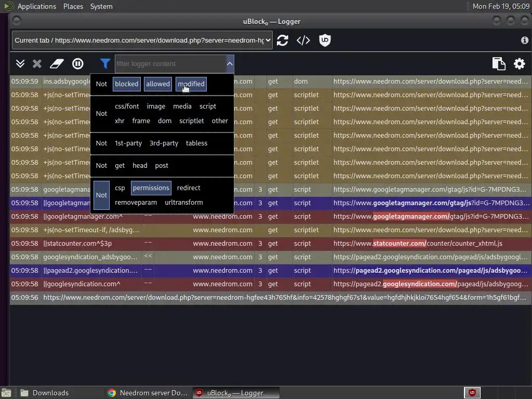532x399 pixels.
Task: Select the 3rd-party filter
Action: coord(164,143)
